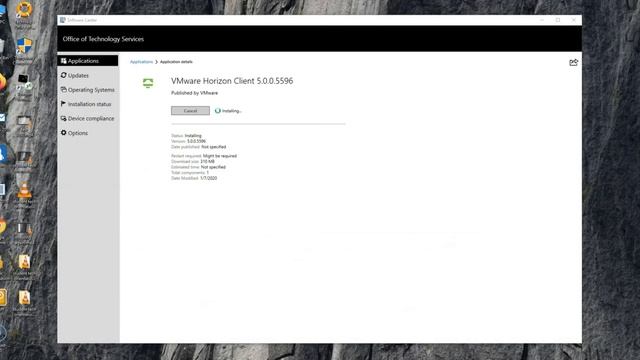Click the 'Application details' breadcrumb text

176,62
